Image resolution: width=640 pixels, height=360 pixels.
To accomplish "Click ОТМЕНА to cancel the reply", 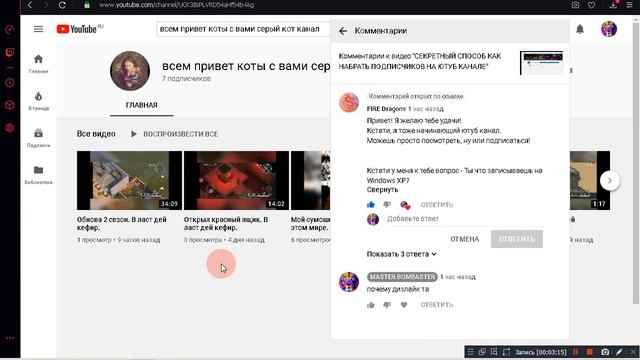I will click(x=464, y=239).
